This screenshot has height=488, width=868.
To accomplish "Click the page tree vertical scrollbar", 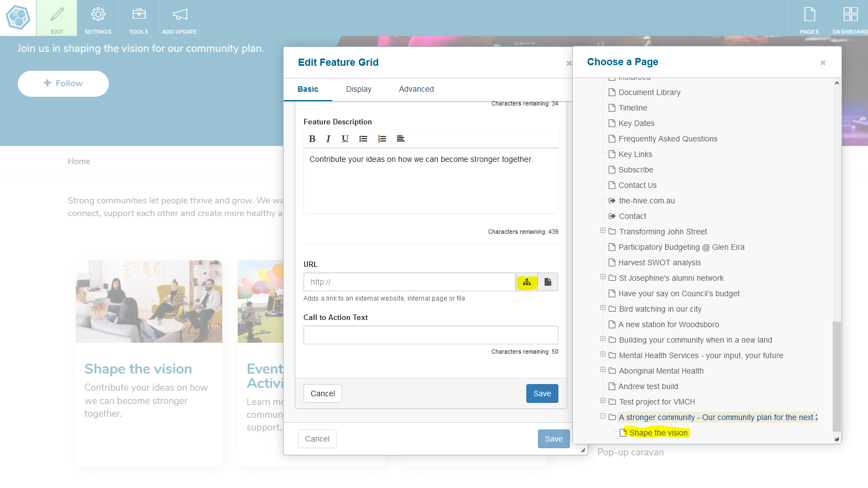I will coord(836,376).
